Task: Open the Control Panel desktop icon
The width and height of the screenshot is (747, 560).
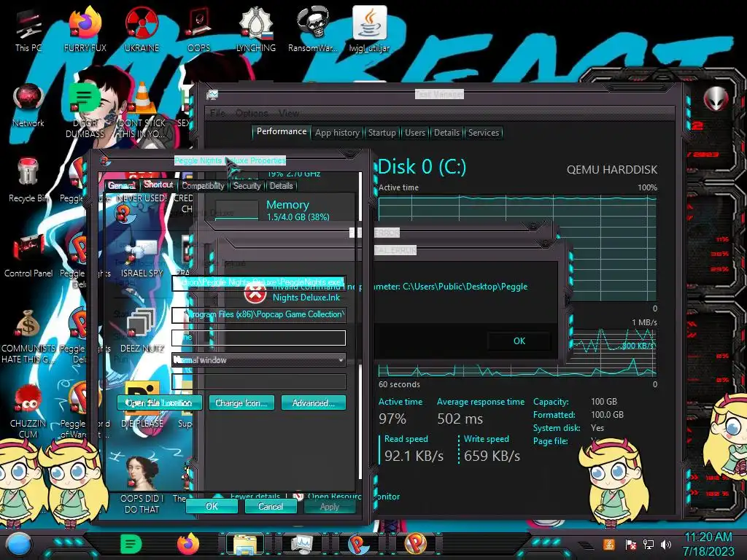Action: point(28,255)
